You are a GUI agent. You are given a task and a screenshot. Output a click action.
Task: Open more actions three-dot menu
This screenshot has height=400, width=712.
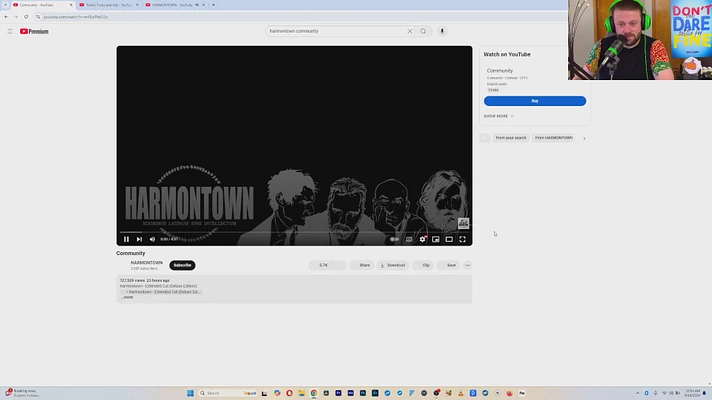pos(467,265)
